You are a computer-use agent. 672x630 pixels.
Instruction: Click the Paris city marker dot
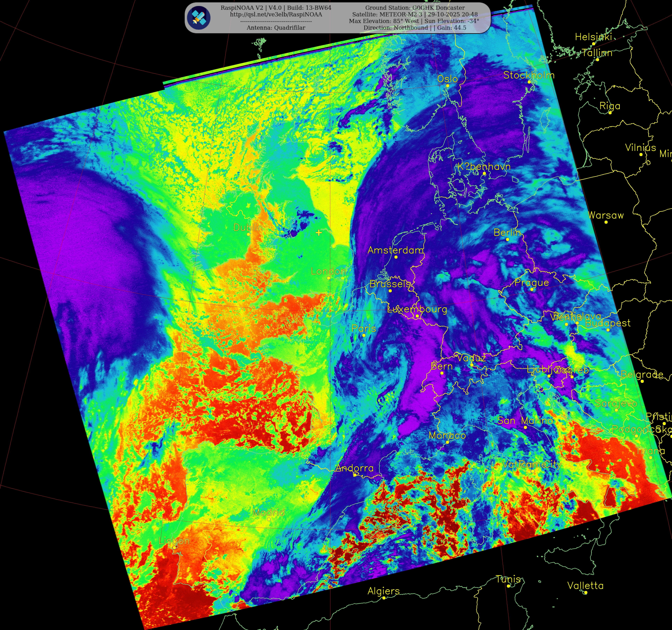364,335
